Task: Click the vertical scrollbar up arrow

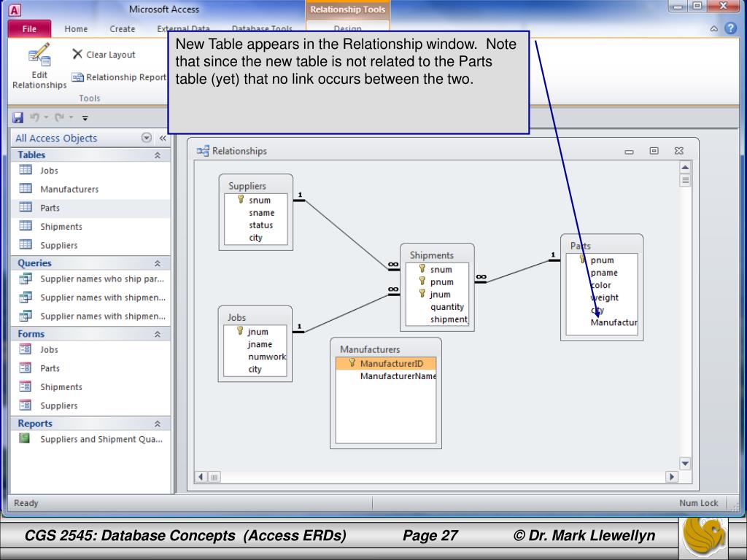Action: click(685, 167)
